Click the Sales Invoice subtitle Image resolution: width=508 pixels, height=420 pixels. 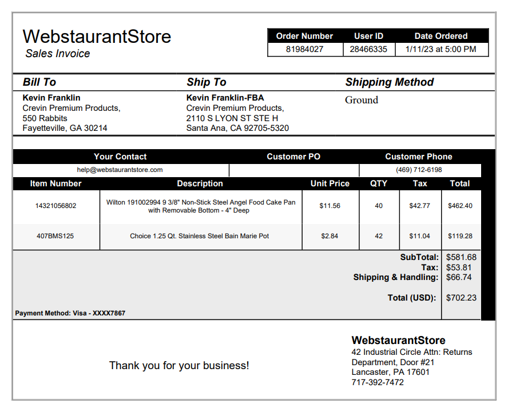(x=58, y=53)
